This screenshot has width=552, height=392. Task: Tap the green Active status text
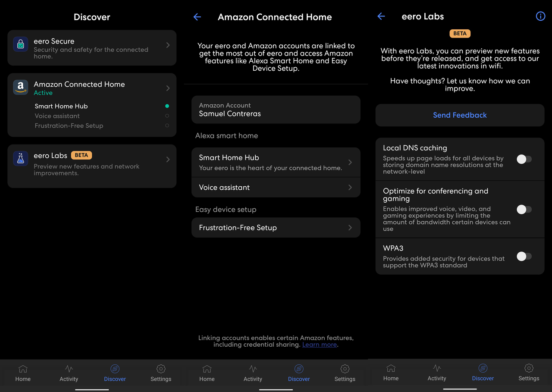pos(43,93)
